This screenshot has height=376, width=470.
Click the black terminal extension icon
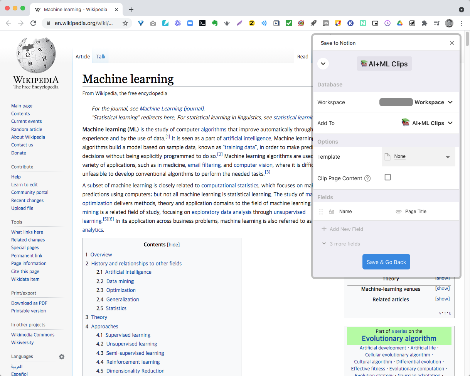click(x=202, y=23)
